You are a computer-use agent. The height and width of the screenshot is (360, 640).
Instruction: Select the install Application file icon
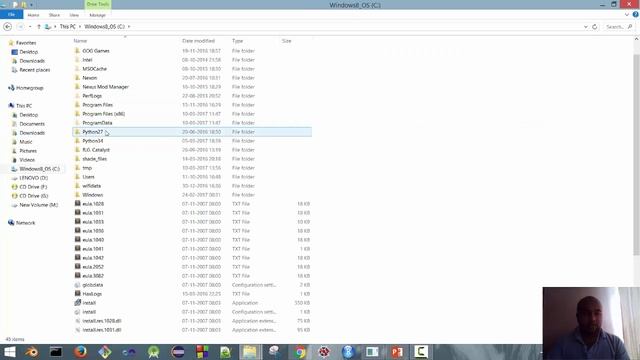(77, 302)
